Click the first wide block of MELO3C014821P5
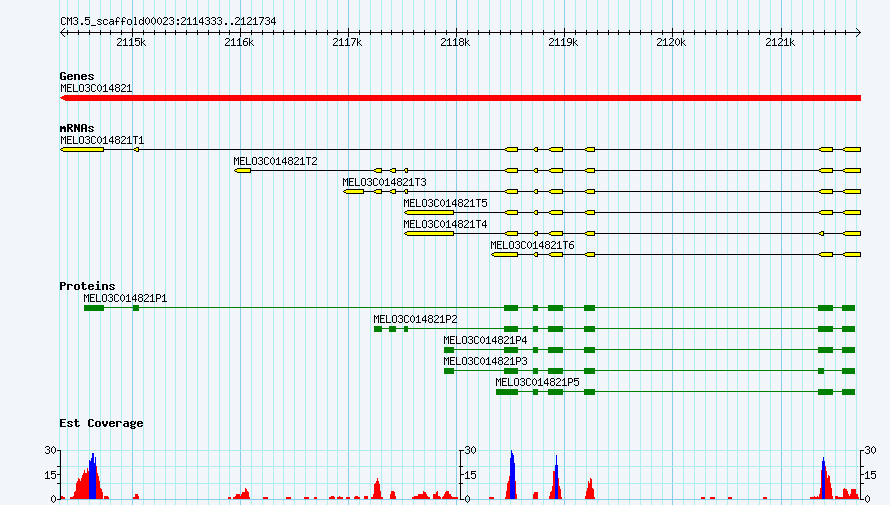Image resolution: width=890 pixels, height=505 pixels. pos(507,392)
